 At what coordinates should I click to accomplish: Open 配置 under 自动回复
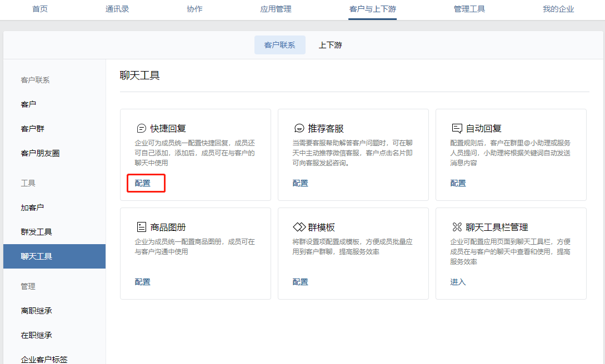tap(458, 183)
